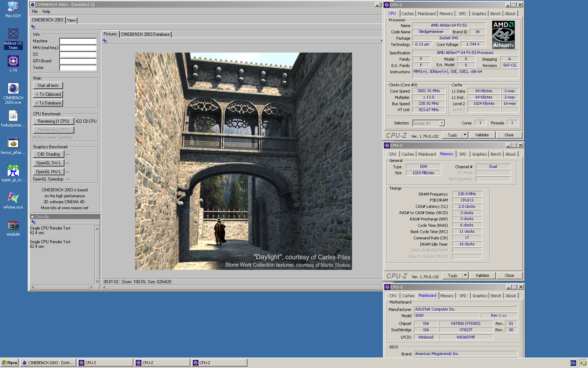Run the Rendering (1 CPU) benchmark
This screenshot has height=368, width=588.
coord(54,121)
